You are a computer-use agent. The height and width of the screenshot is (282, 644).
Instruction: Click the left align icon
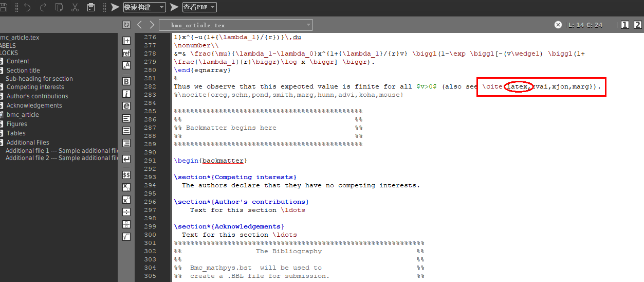pos(126,118)
